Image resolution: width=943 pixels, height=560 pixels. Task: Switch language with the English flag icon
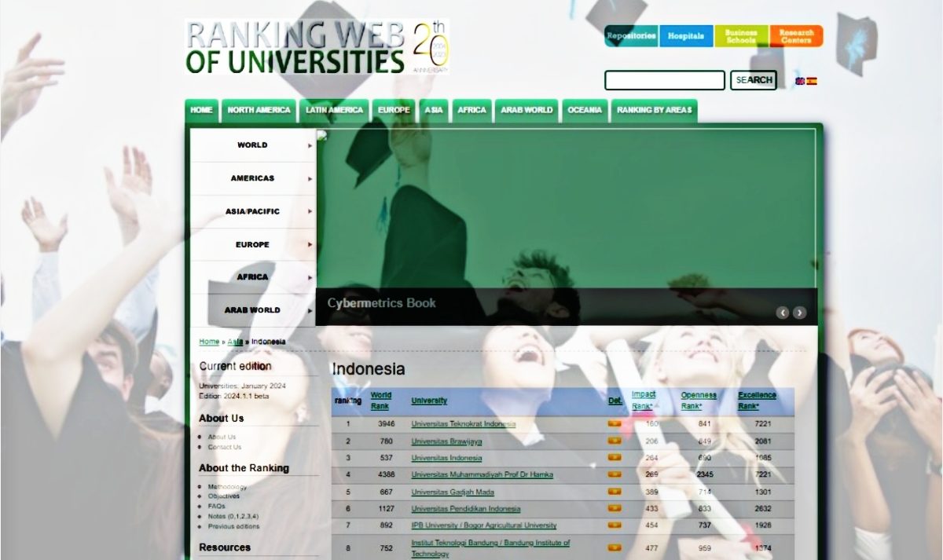800,81
